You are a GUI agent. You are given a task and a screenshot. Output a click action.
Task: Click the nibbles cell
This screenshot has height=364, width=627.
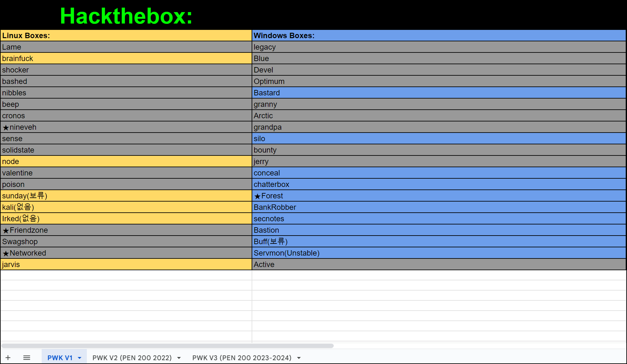pos(126,93)
